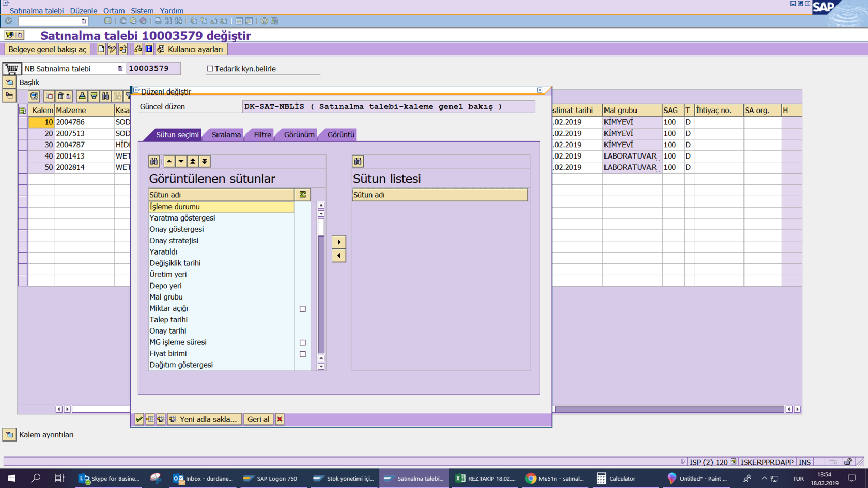
Task: Click the binoculars Find icon above Sütun listesi
Action: point(358,161)
